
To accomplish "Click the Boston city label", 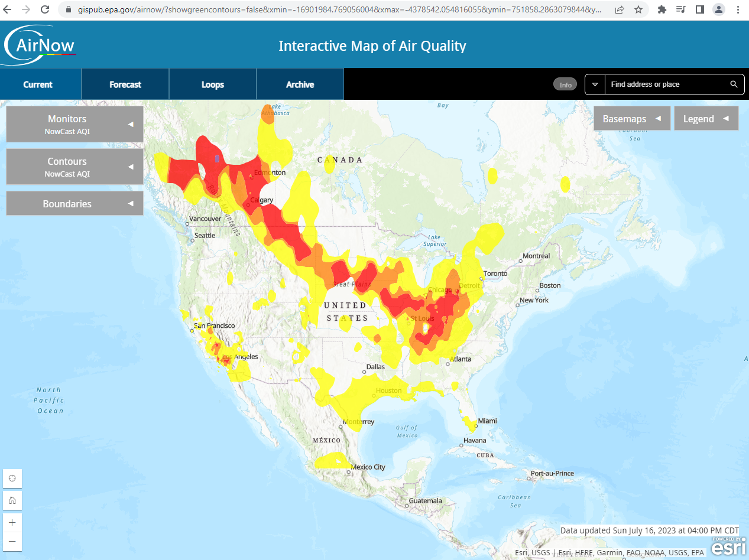I will pos(550,286).
